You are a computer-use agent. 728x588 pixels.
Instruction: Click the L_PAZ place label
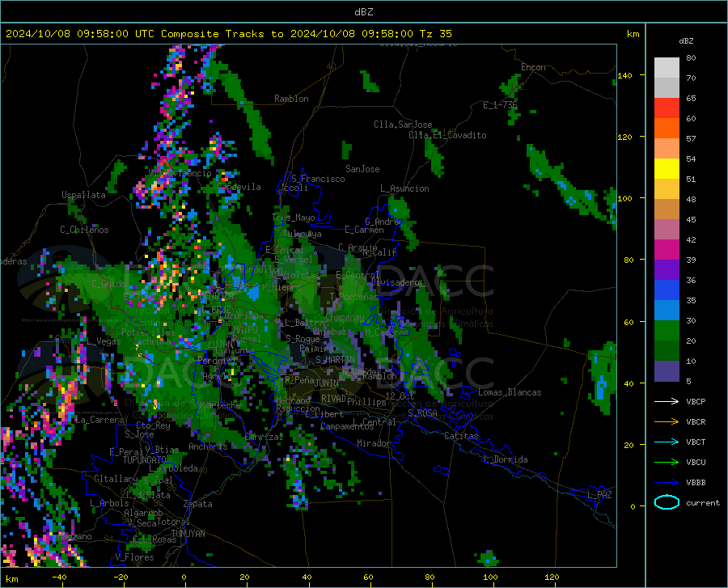pos(599,495)
